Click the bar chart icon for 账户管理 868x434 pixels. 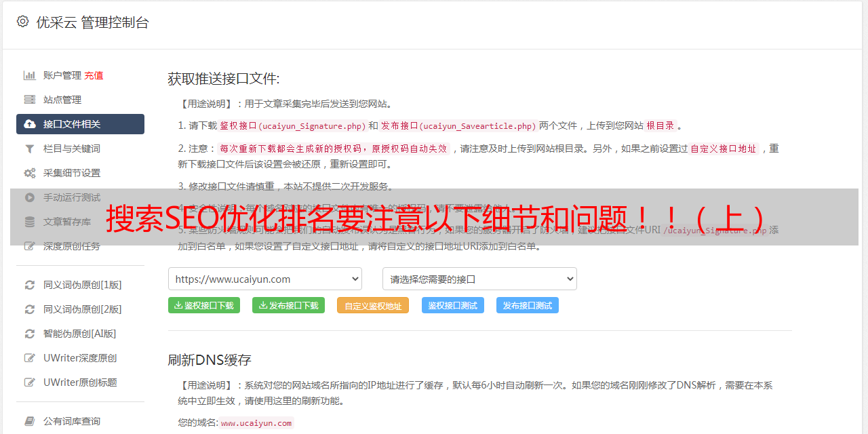[x=30, y=75]
